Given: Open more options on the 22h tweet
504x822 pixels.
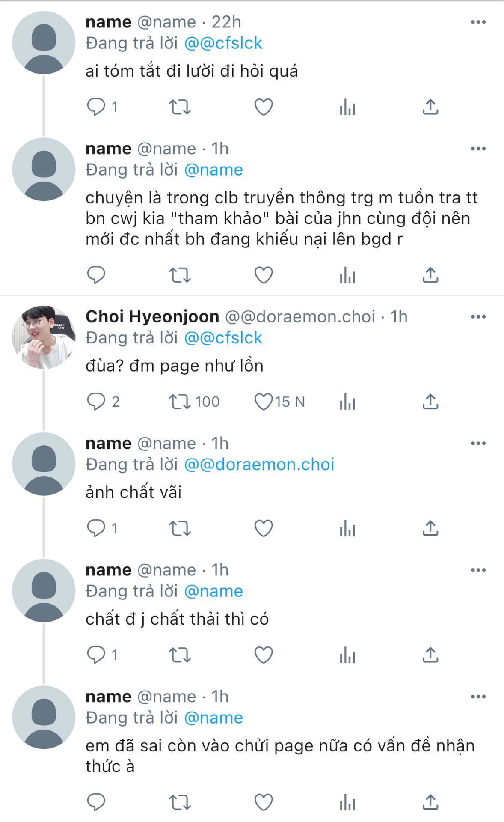Looking at the screenshot, I should tap(478, 22).
